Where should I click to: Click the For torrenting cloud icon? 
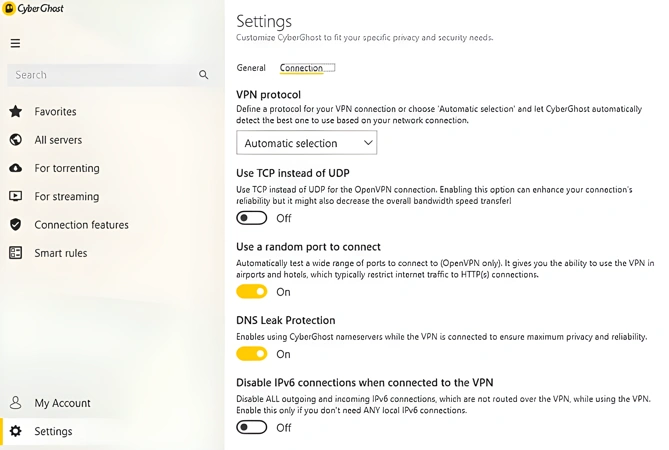16,168
